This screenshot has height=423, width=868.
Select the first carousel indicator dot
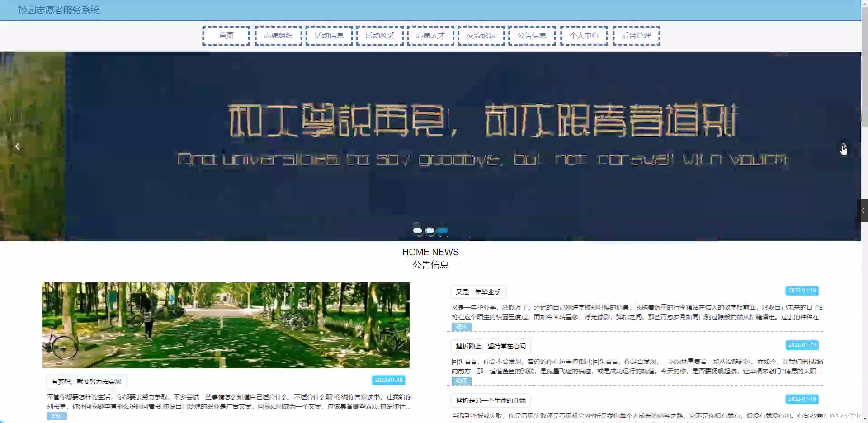[418, 230]
